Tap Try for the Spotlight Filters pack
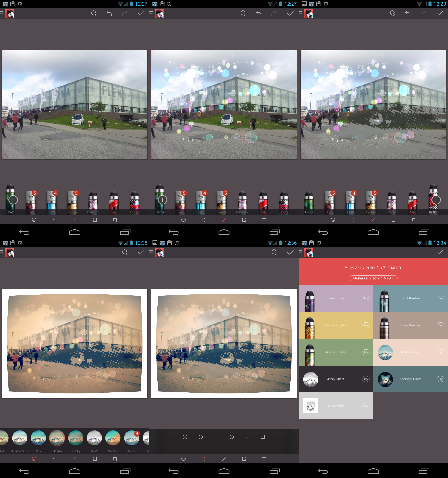The image size is (448, 478). tap(440, 379)
